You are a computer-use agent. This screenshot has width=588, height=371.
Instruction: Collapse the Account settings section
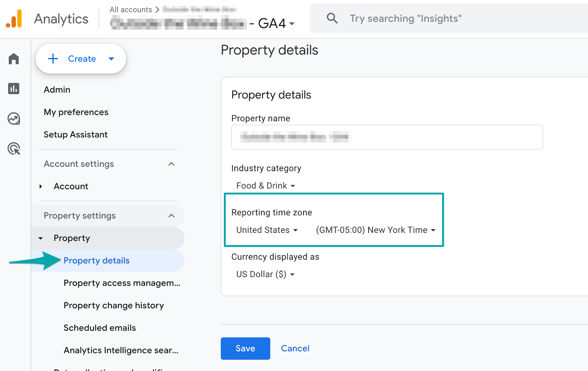[171, 164]
